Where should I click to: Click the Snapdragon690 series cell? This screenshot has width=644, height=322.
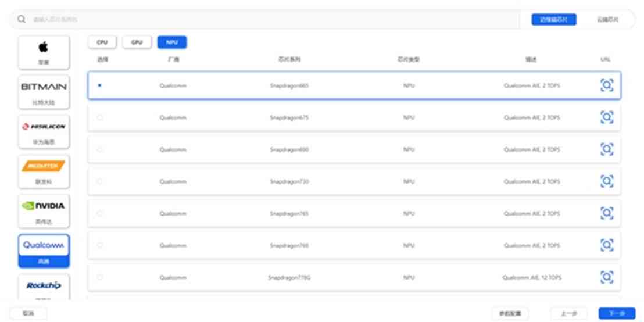click(x=289, y=149)
